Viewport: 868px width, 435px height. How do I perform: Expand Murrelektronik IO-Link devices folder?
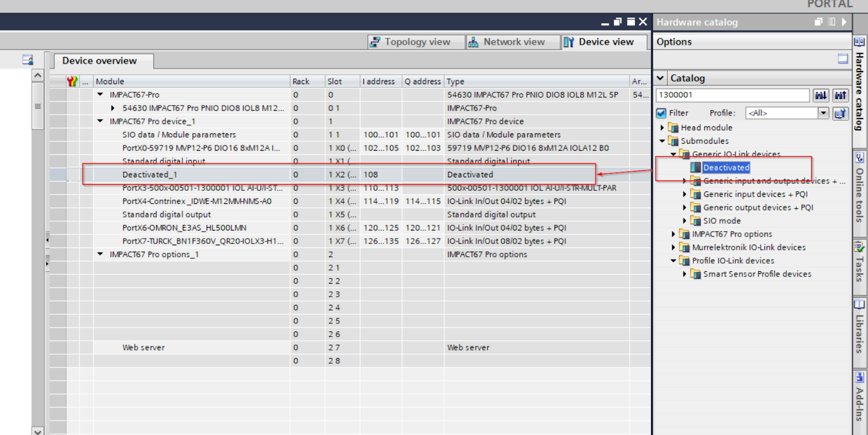pyautogui.click(x=673, y=247)
